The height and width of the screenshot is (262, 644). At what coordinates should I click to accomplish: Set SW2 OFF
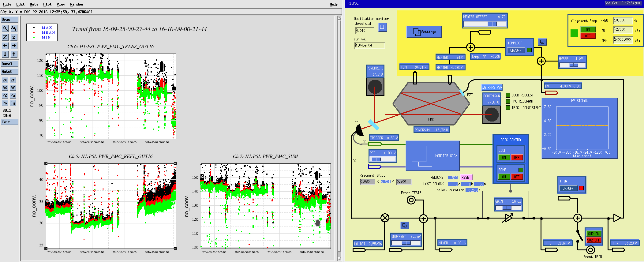click(x=593, y=240)
